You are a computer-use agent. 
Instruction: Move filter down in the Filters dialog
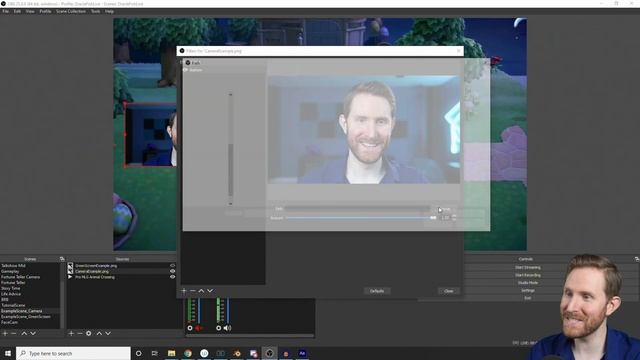(x=210, y=291)
